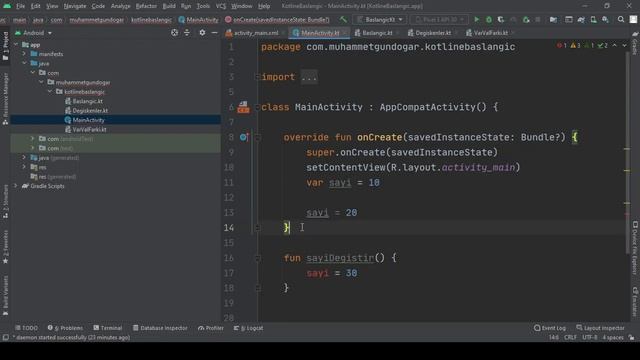The image size is (640, 360).
Task: Click the gray Stop icon
Action: [538, 20]
